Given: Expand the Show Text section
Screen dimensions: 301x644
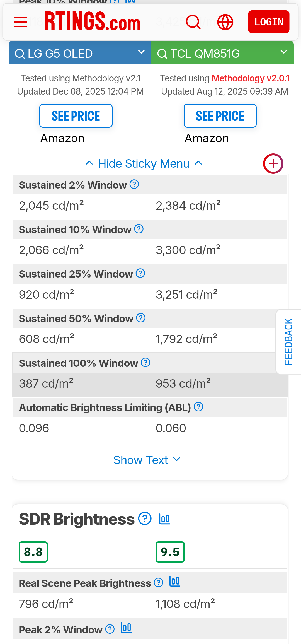Looking at the screenshot, I should coord(147,460).
